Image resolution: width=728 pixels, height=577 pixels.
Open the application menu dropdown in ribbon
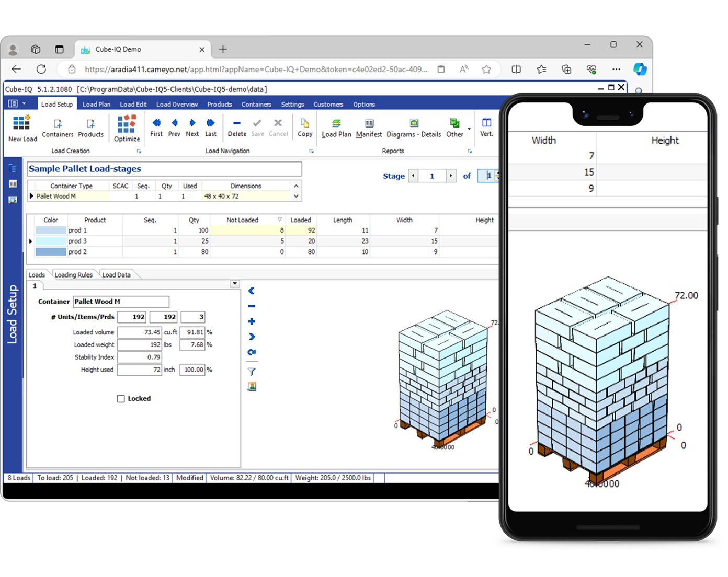pos(17,103)
